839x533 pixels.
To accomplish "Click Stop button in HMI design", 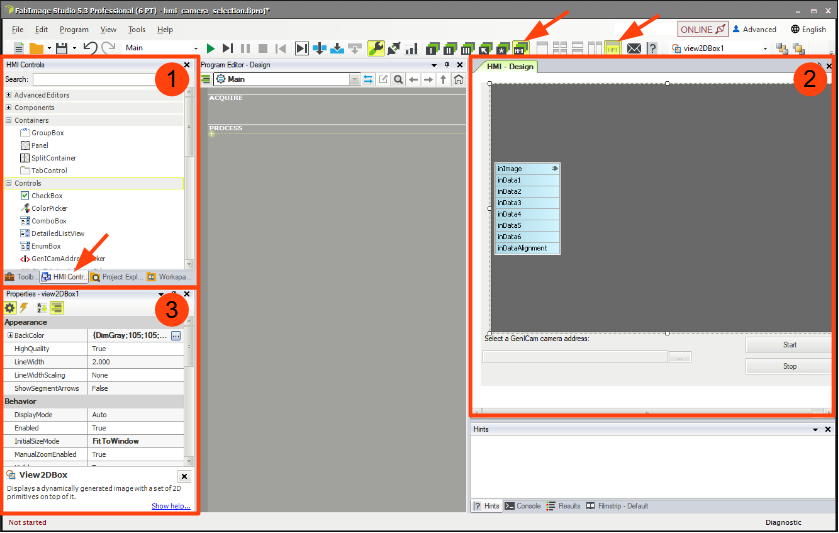I will click(789, 367).
